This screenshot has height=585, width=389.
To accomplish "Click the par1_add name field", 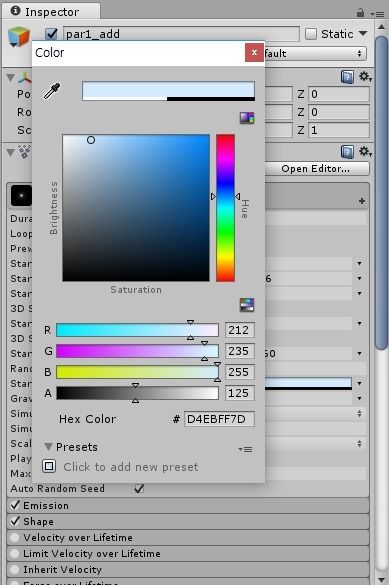I will tap(181, 34).
